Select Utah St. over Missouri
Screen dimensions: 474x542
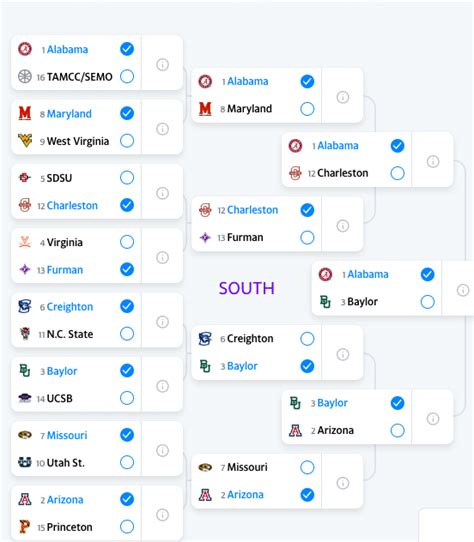[x=127, y=462]
